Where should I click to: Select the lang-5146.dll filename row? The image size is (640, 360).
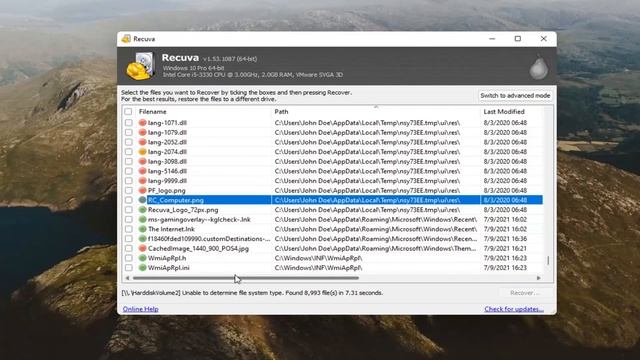[x=167, y=171]
